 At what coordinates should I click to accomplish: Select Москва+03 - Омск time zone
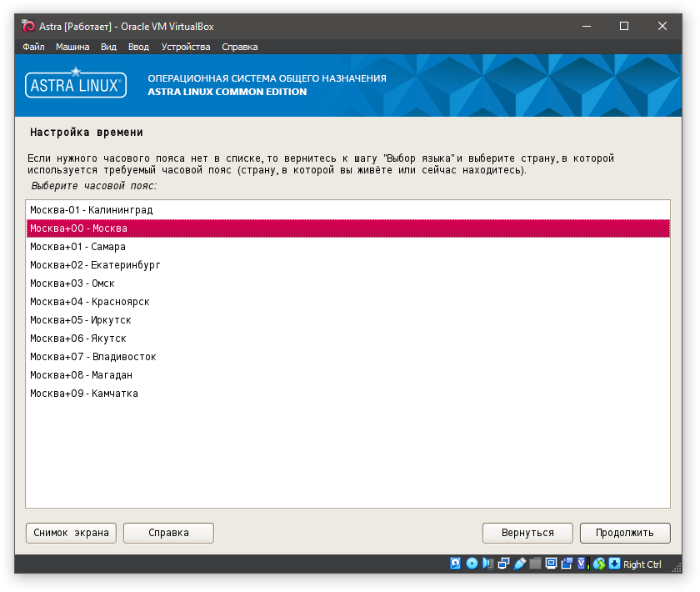pos(348,283)
